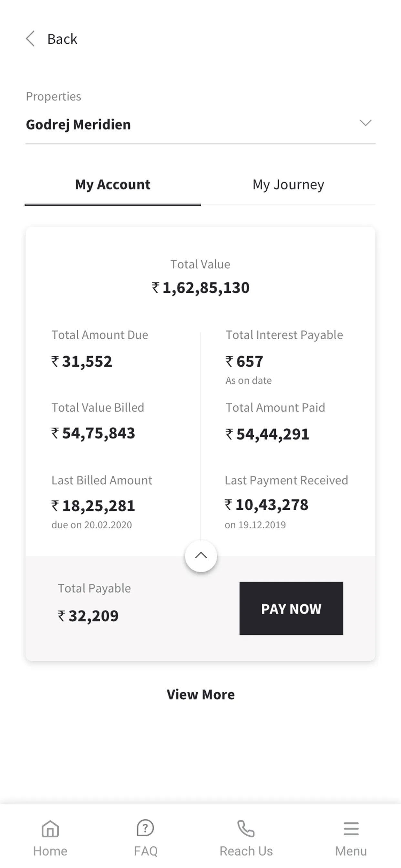This screenshot has width=401, height=868.
Task: Collapse account details with the round chevron
Action: (x=201, y=556)
